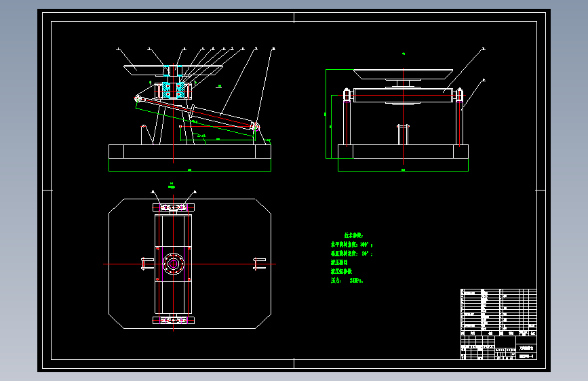588x381 pixels.
Task: Select the cyan bearing section in the side view
Action: [173, 90]
